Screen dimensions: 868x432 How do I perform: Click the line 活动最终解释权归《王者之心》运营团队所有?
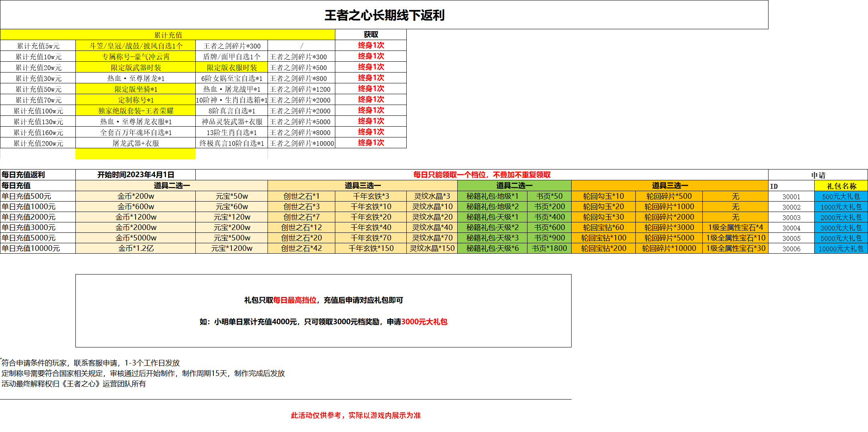click(x=74, y=384)
